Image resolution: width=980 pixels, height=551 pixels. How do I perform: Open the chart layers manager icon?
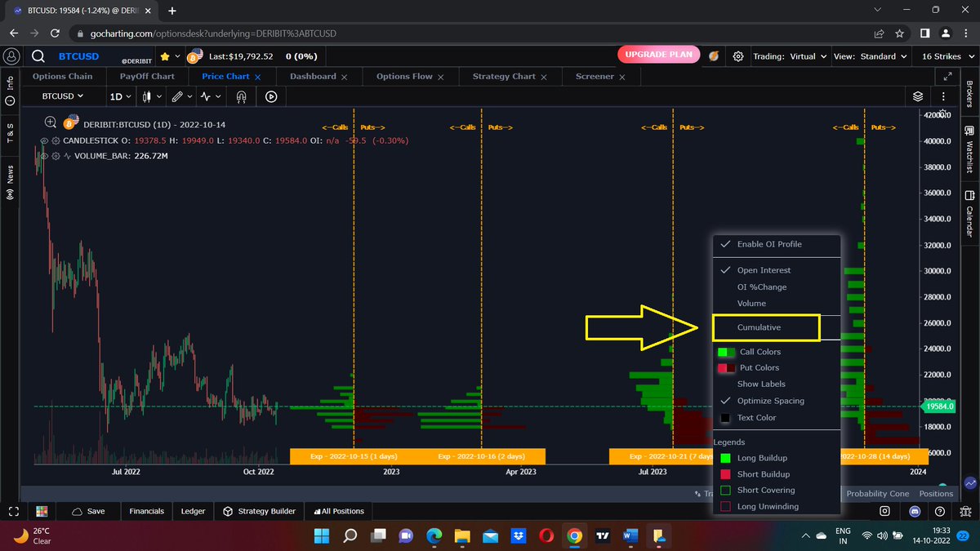[x=916, y=96]
